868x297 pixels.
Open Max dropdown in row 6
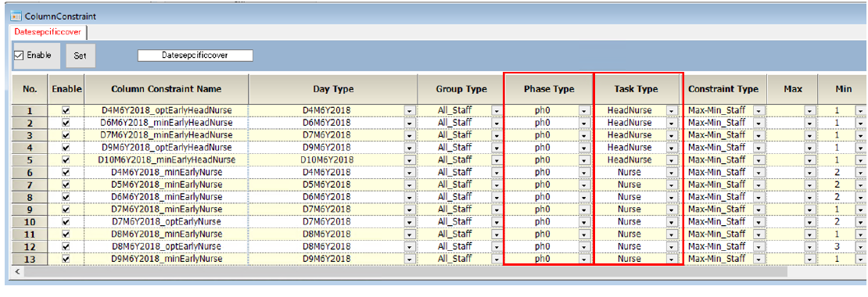pyautogui.click(x=810, y=172)
